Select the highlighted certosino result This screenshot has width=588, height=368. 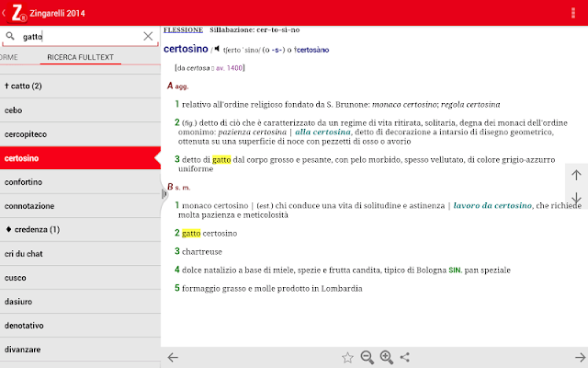click(80, 158)
